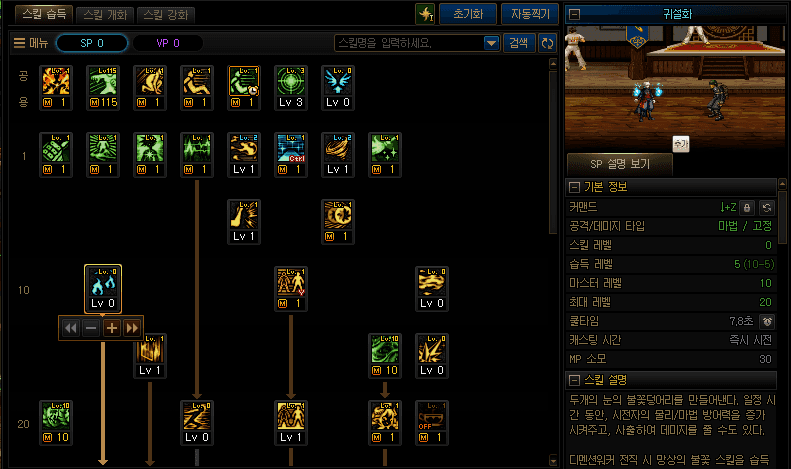
Task: Switch to the 스킬 강화 tab
Action: coord(165,15)
